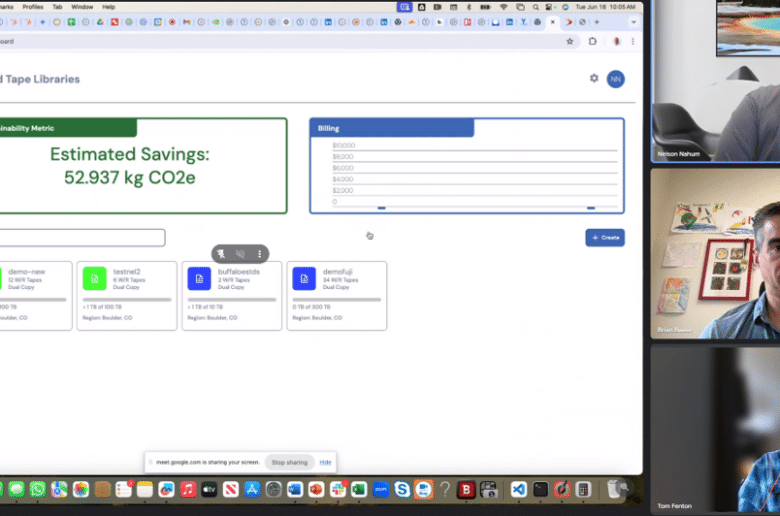Click the Billing panel header
This screenshot has height=516, width=780.
392,128
